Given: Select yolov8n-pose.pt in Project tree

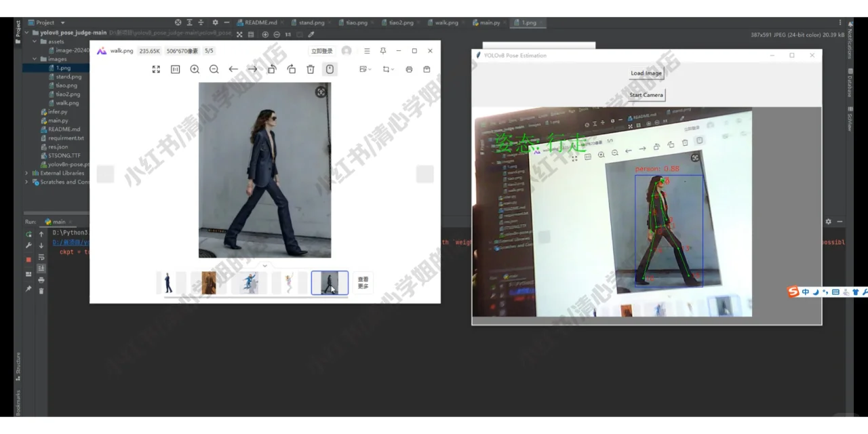Looking at the screenshot, I should point(65,164).
